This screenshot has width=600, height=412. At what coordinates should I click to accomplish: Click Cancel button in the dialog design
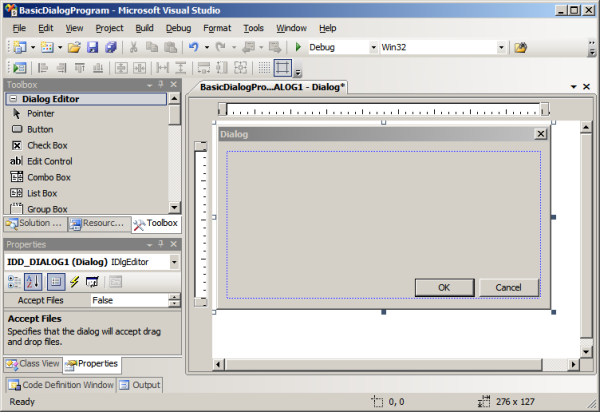509,288
